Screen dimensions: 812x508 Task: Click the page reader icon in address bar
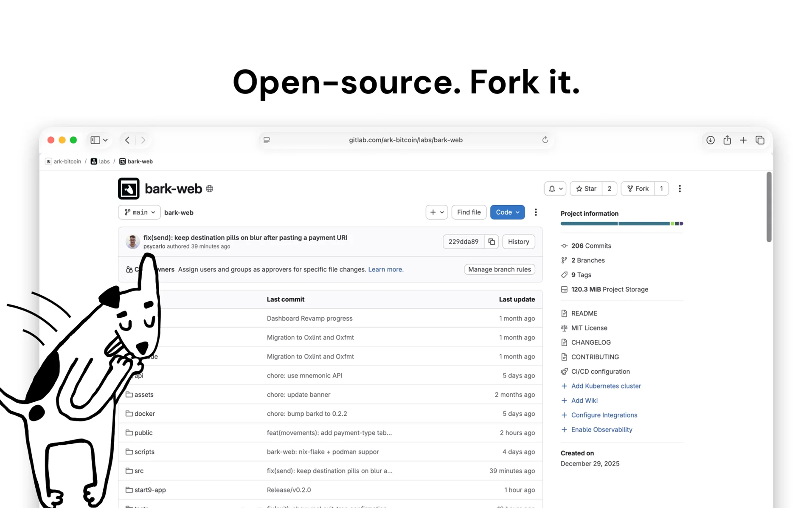click(x=267, y=140)
